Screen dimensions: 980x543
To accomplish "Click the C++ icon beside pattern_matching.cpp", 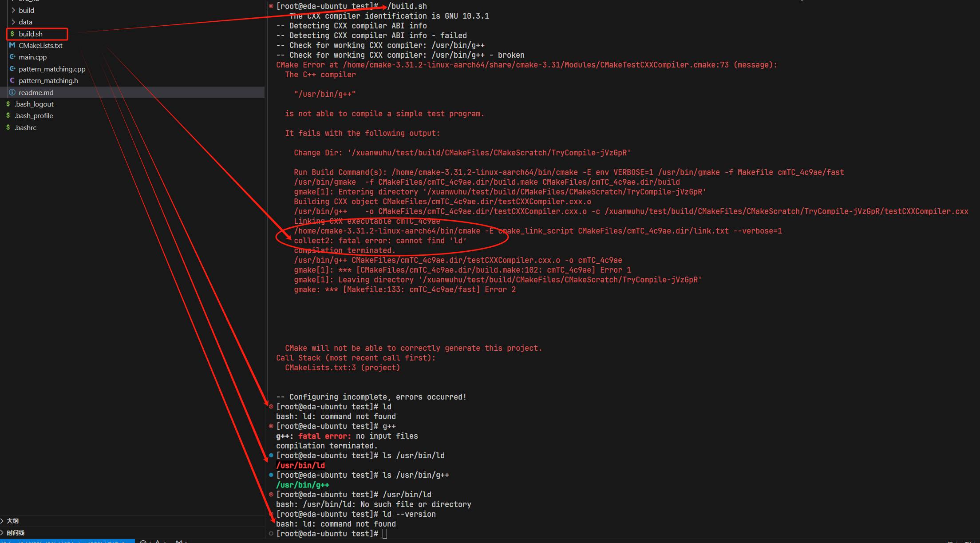I will [12, 69].
